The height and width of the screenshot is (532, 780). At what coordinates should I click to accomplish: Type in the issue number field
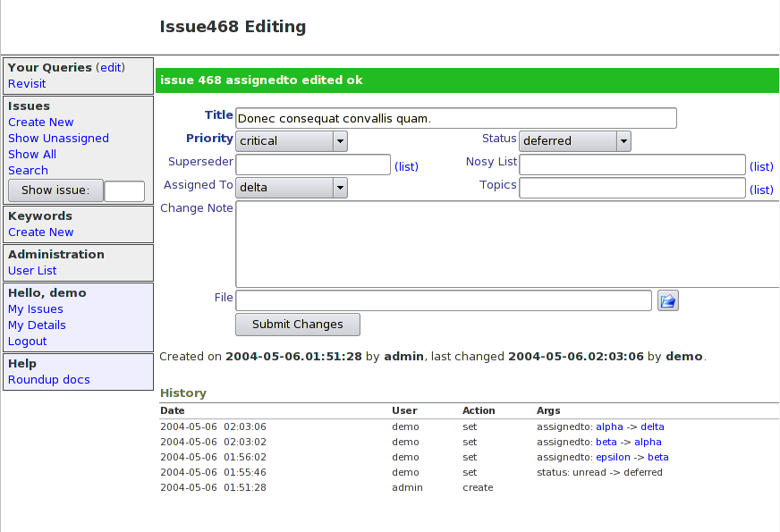[124, 191]
